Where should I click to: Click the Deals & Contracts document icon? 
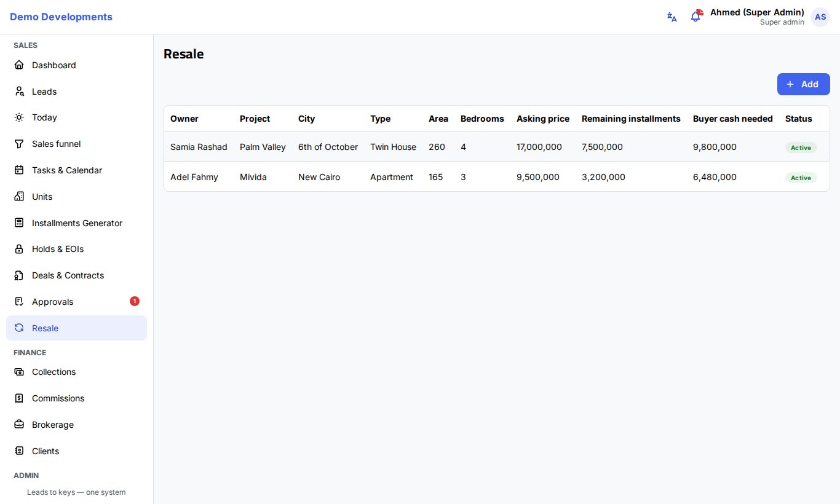pos(19,275)
